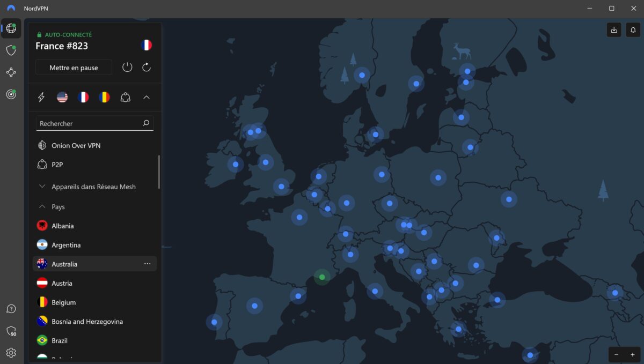Connect via France flag shortcut
The height and width of the screenshot is (364, 644).
83,97
